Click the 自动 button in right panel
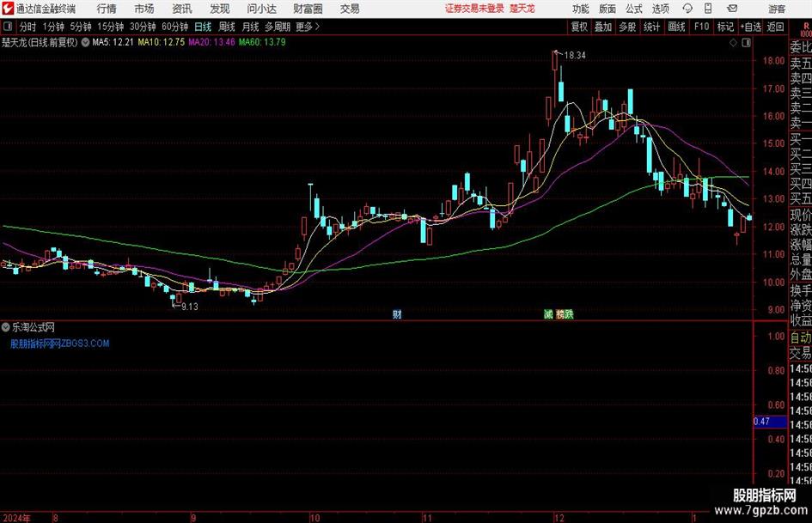The height and width of the screenshot is (523, 812). (801, 338)
